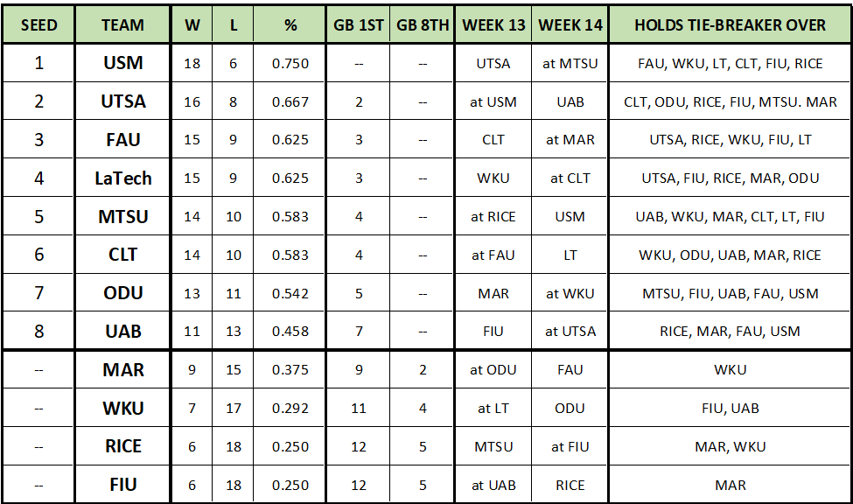
Task: Select USM in the TEAM column
Action: [x=122, y=64]
